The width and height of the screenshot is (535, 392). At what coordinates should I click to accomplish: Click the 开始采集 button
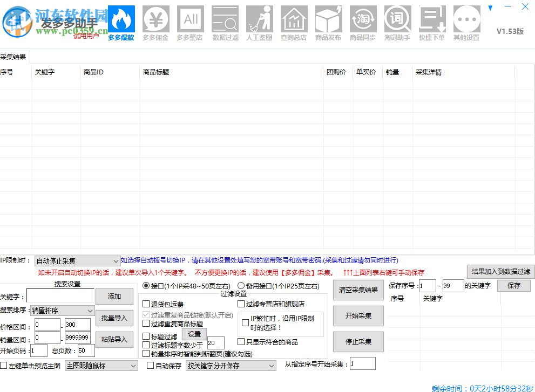pyautogui.click(x=358, y=315)
